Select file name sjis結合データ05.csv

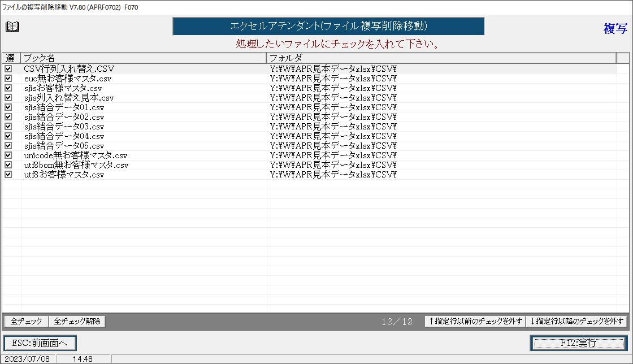(x=64, y=146)
